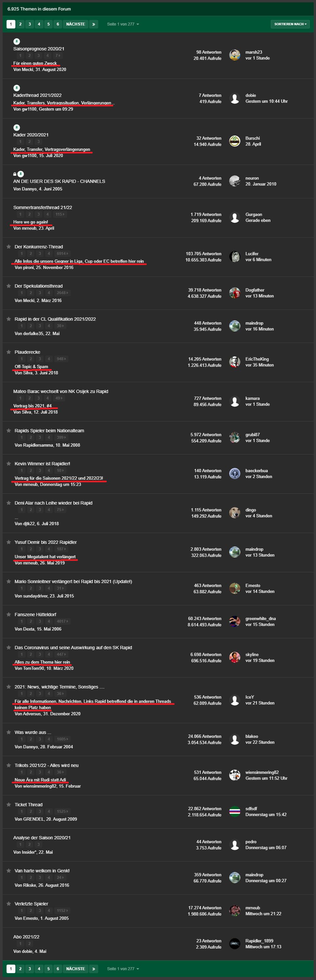Click Lucifer's avatar in Konkurrenz-Thread row
Viewport: 316px width, 980px height.
(x=234, y=257)
